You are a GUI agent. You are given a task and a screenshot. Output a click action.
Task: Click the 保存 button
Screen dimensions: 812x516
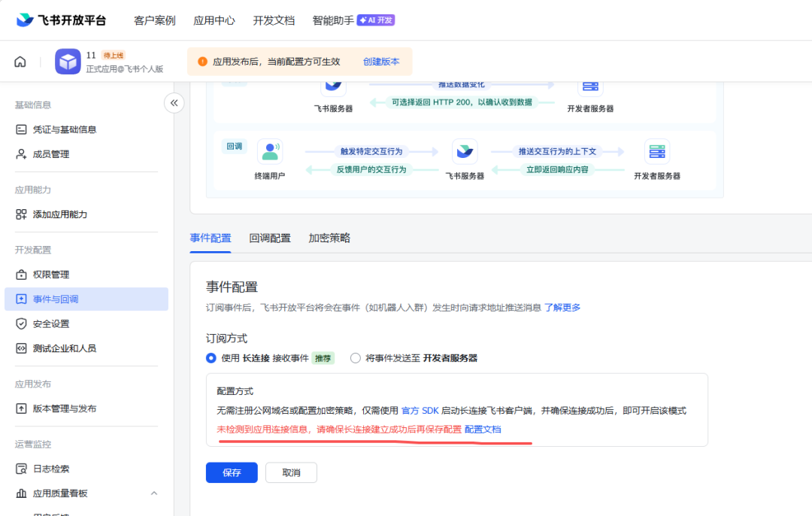[x=231, y=472]
